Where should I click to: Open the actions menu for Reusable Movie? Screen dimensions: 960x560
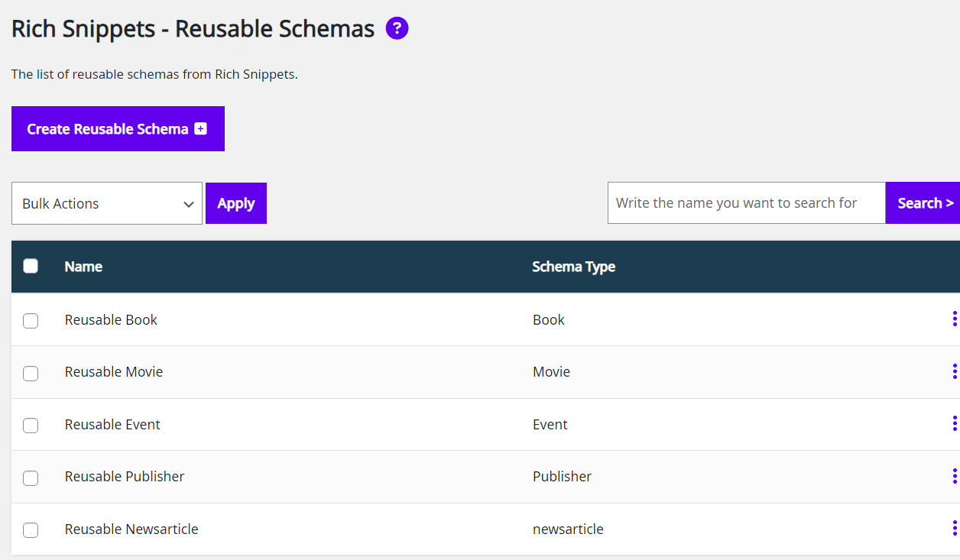955,371
